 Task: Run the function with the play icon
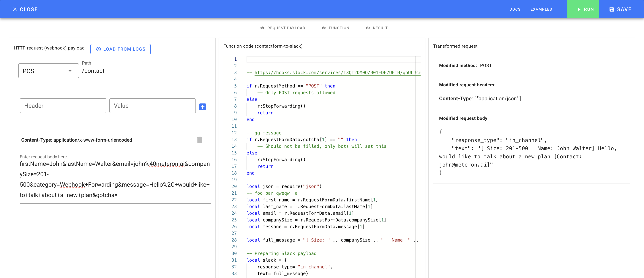point(579,9)
